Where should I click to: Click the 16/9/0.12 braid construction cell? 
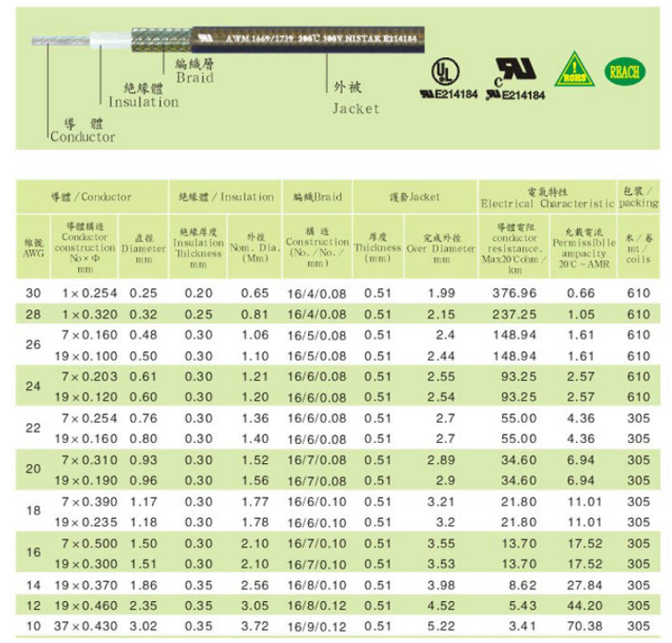tap(316, 625)
